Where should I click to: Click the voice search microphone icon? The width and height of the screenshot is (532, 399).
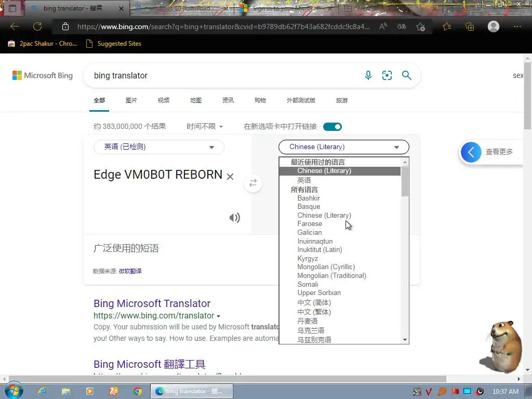(x=368, y=75)
